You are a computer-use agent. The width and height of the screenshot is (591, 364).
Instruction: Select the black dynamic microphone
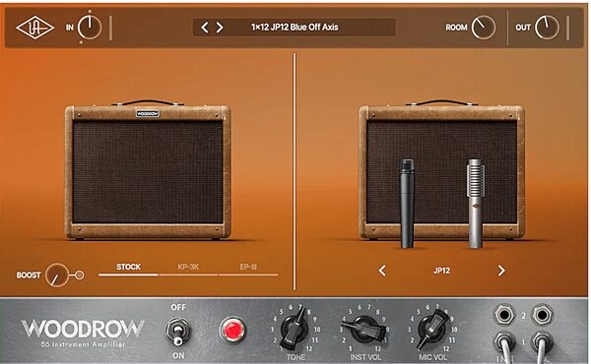(x=407, y=204)
